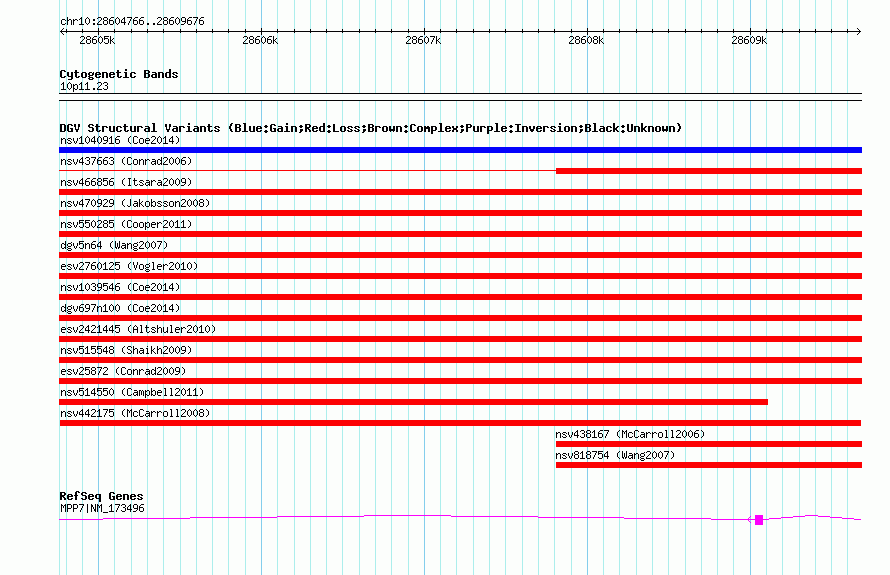Select nsv550285 (Cooper2011) variant label
The width and height of the screenshot is (890, 575).
point(126,224)
